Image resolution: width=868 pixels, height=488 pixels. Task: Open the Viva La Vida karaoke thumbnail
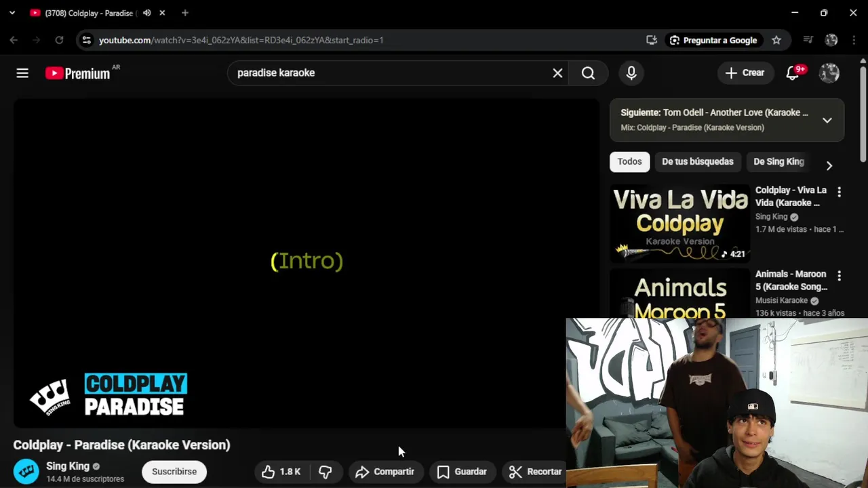(x=679, y=223)
